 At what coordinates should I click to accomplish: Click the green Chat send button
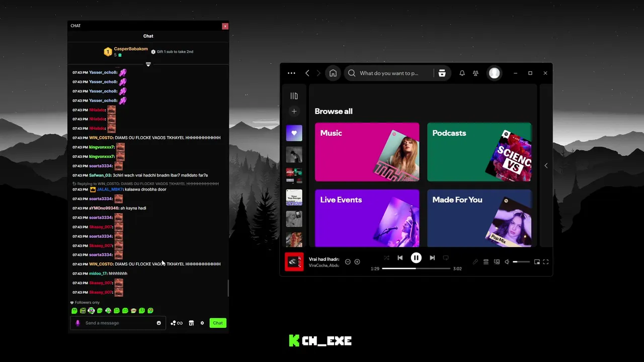(x=218, y=323)
